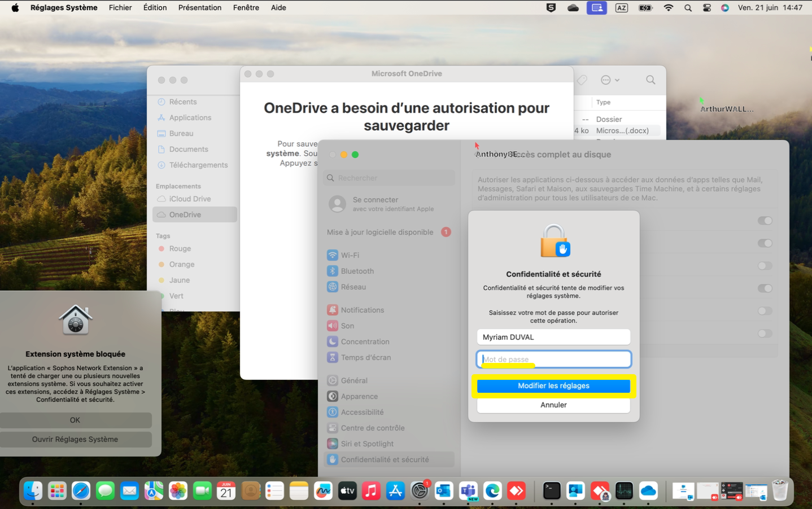This screenshot has height=509, width=812.
Task: Click Ouvrir Réglages Système button
Action: [75, 440]
